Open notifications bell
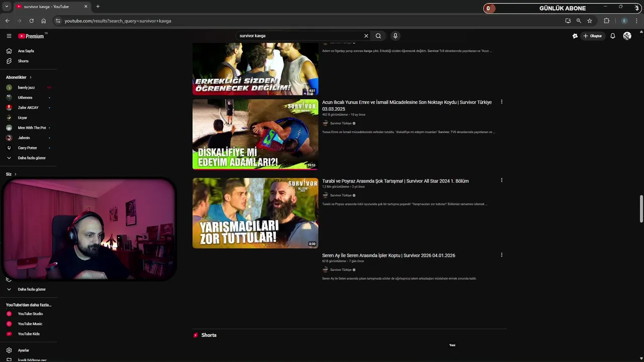This screenshot has height=362, width=644. 612,36
